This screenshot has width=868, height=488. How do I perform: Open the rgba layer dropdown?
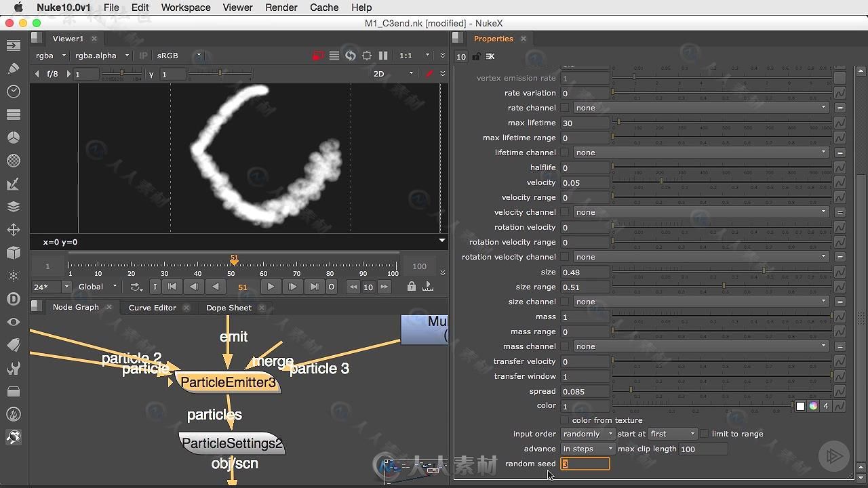(x=51, y=56)
